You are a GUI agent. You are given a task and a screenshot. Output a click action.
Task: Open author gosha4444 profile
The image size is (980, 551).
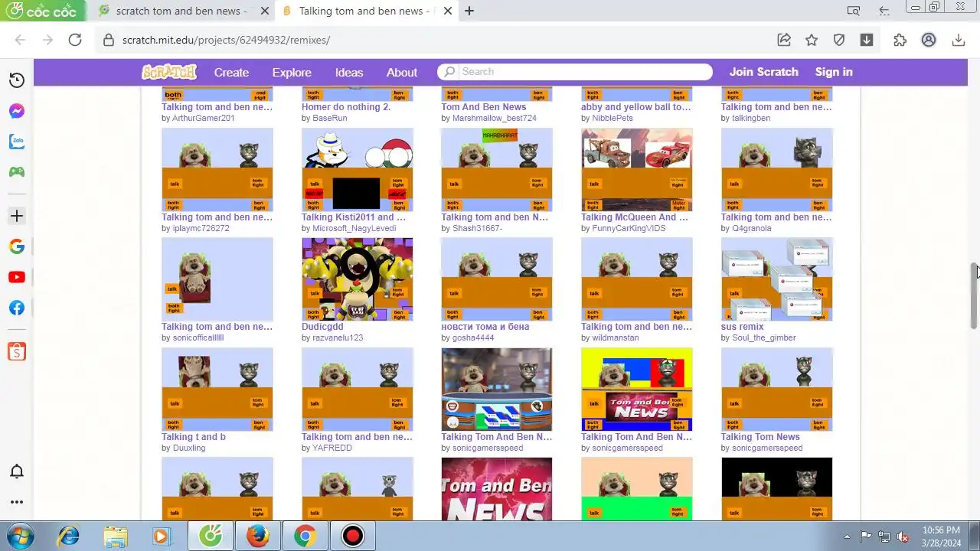(473, 337)
